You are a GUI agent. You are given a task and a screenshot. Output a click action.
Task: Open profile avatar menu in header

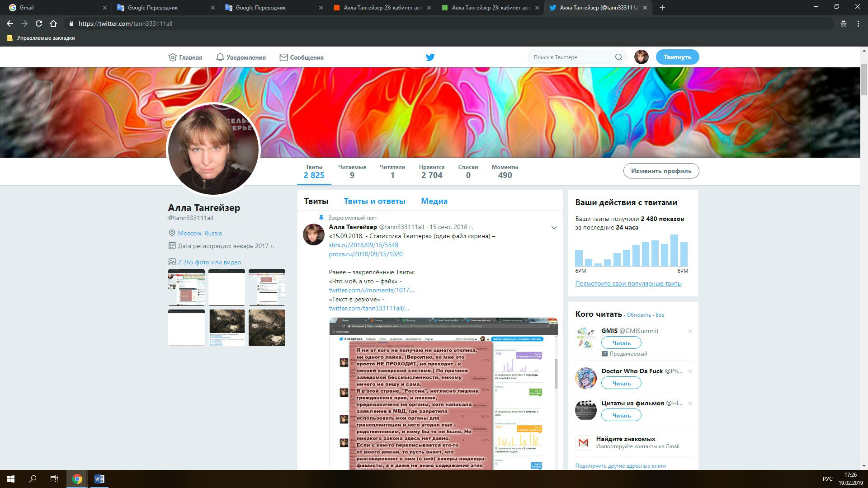641,57
